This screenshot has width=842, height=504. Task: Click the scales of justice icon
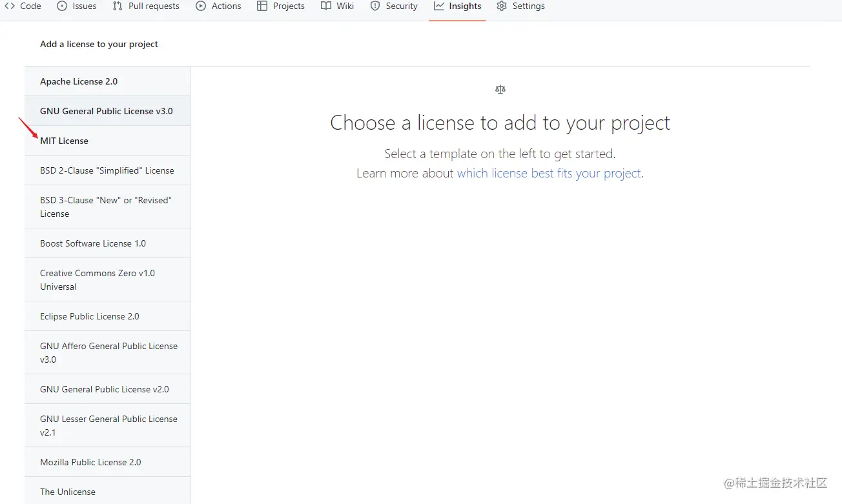pyautogui.click(x=500, y=89)
